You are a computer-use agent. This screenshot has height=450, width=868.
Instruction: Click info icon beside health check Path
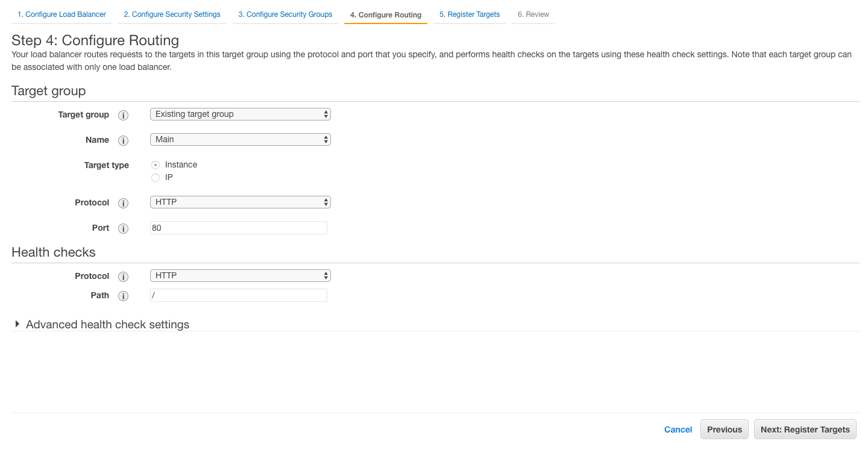point(123,296)
